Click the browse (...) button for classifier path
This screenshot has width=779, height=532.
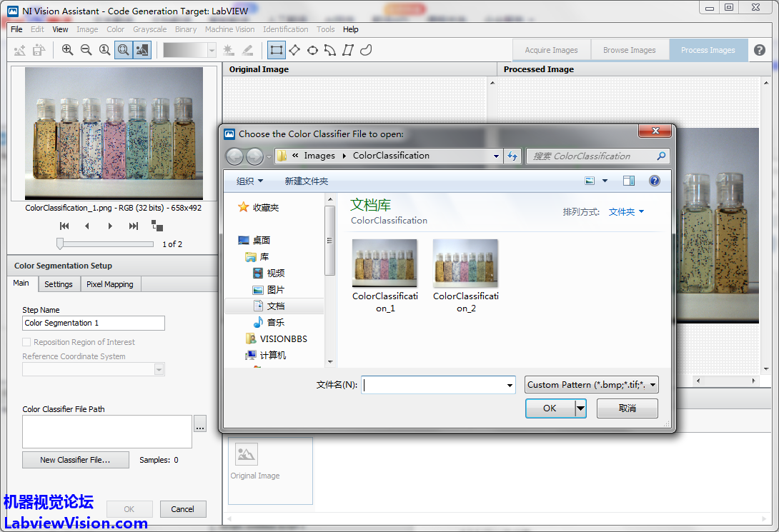200,423
